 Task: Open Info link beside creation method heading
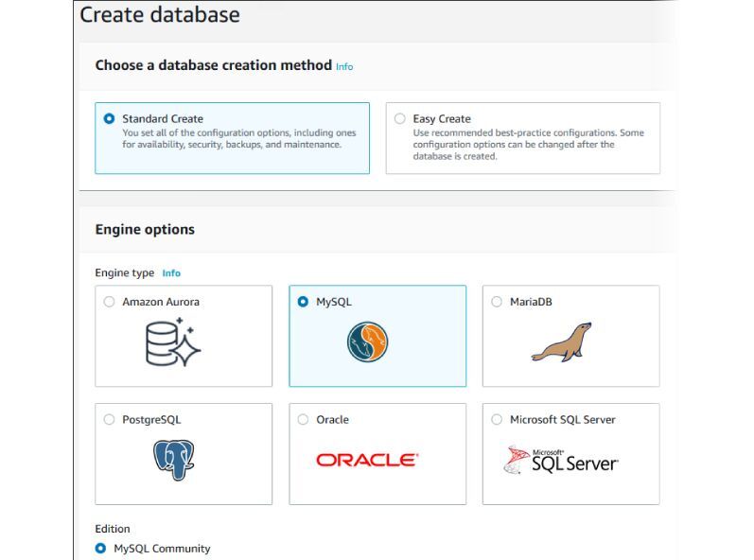click(x=344, y=66)
